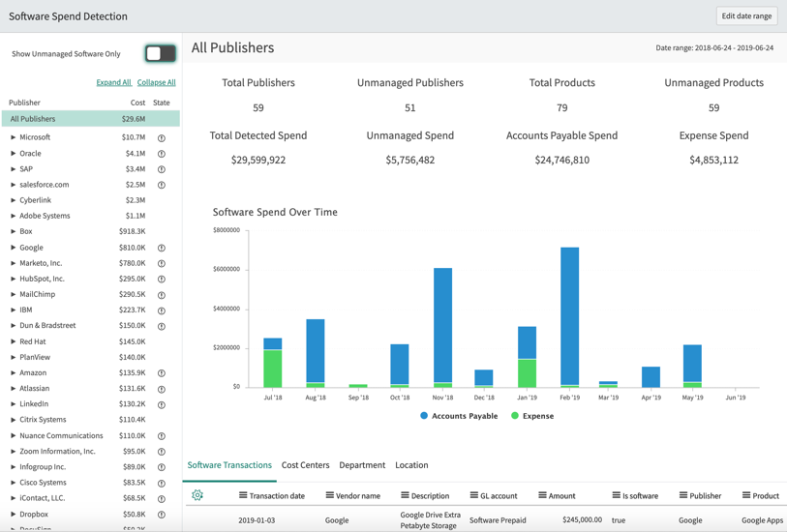
Task: Open GL account column menu icon
Action: click(473, 495)
